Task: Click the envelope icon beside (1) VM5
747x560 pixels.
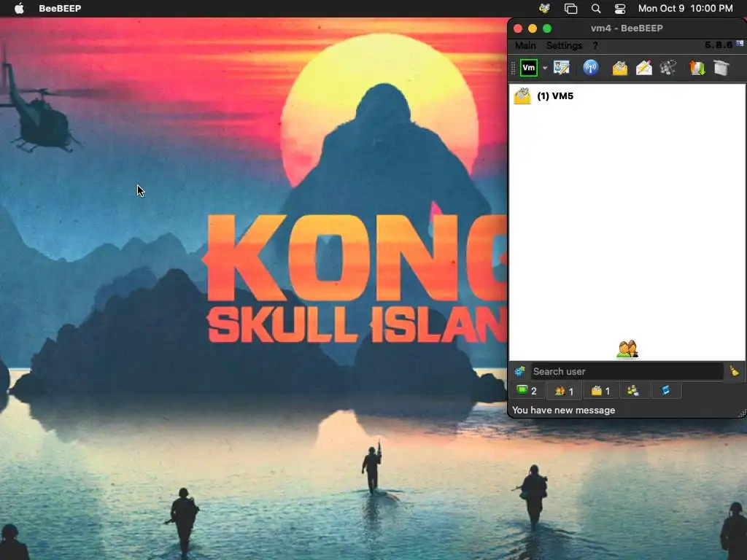Action: pos(522,96)
